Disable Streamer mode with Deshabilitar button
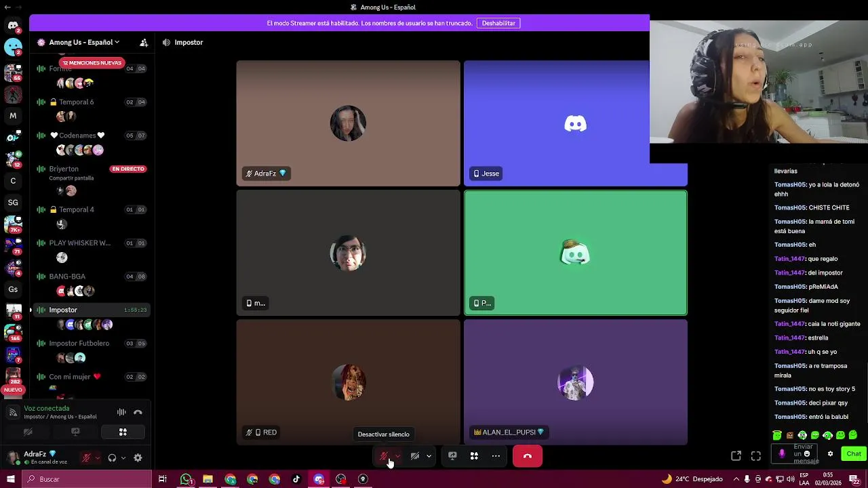Image resolution: width=868 pixels, height=488 pixels. tap(498, 23)
